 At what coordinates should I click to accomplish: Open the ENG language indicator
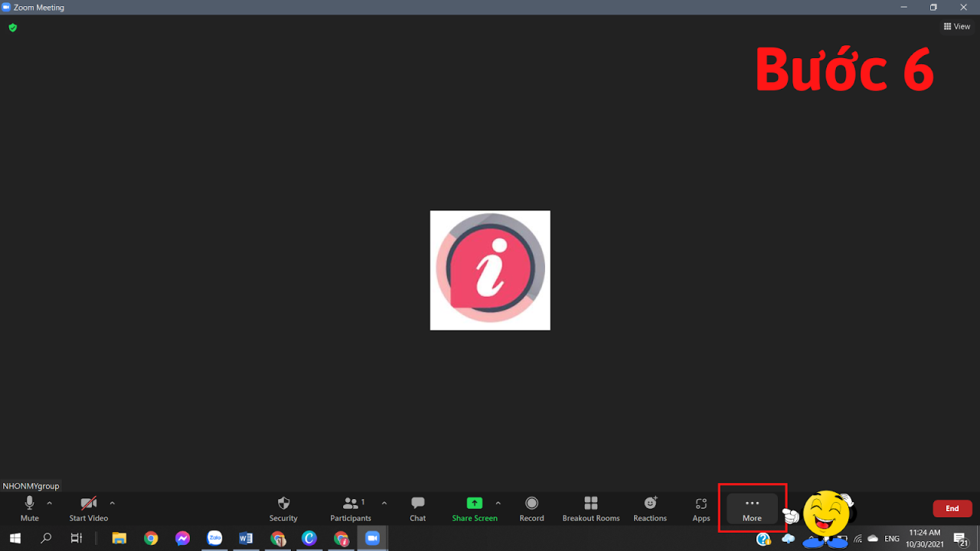(891, 538)
